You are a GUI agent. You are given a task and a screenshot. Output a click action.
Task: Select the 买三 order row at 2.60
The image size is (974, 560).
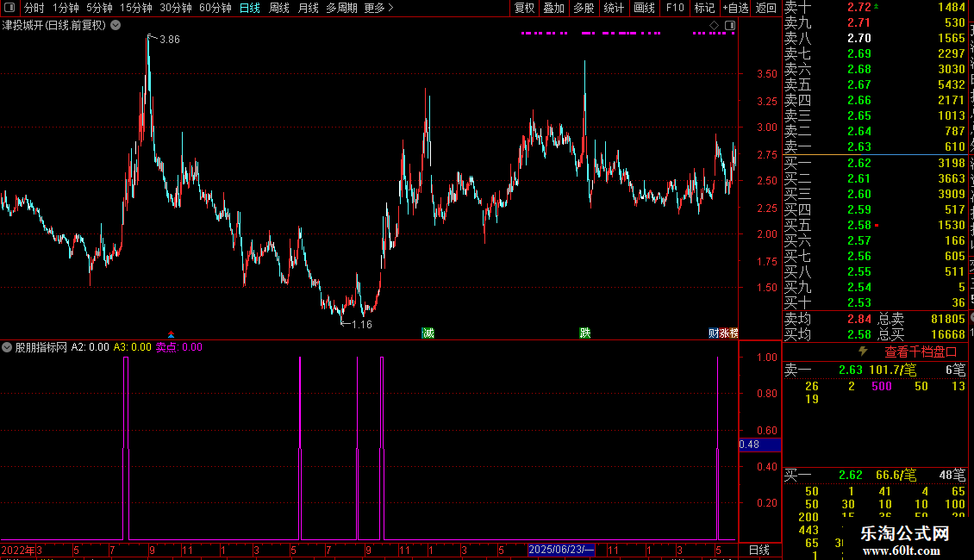(875, 194)
